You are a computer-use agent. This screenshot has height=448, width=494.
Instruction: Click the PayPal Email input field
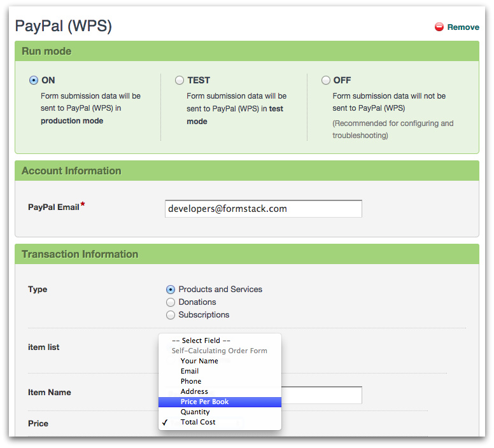coord(263,209)
